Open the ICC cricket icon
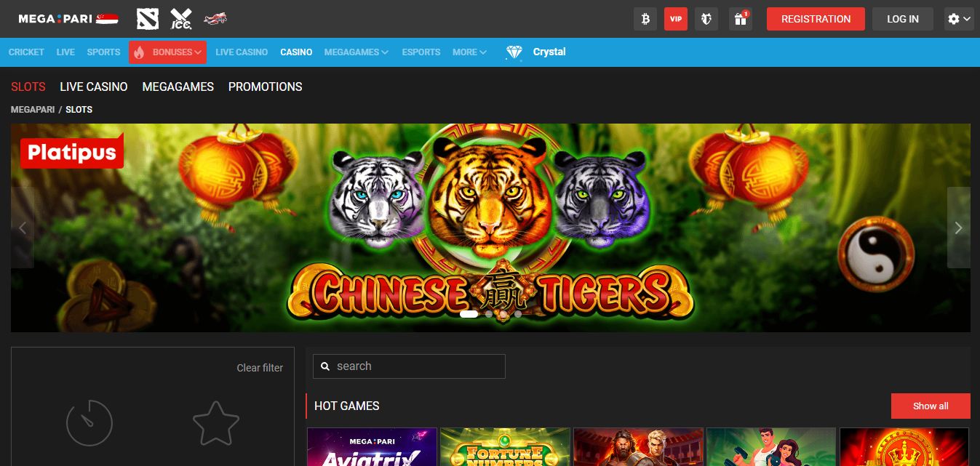The width and height of the screenshot is (980, 466). point(181,19)
